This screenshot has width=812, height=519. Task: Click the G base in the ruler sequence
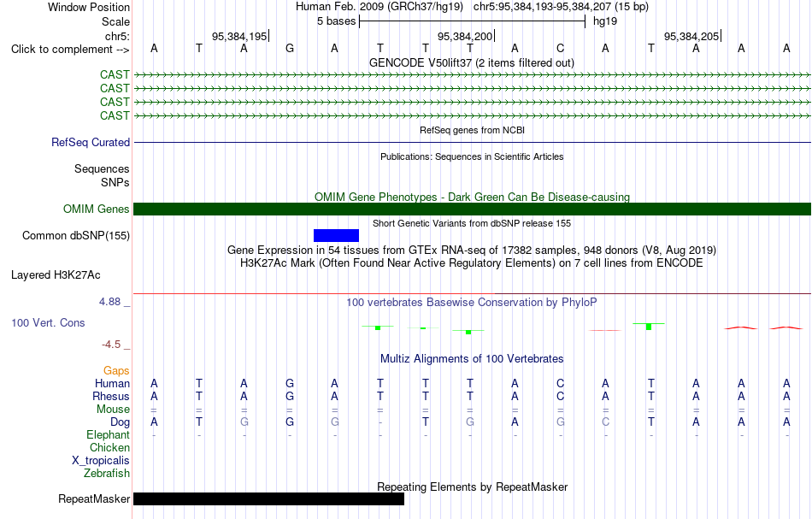pos(290,49)
